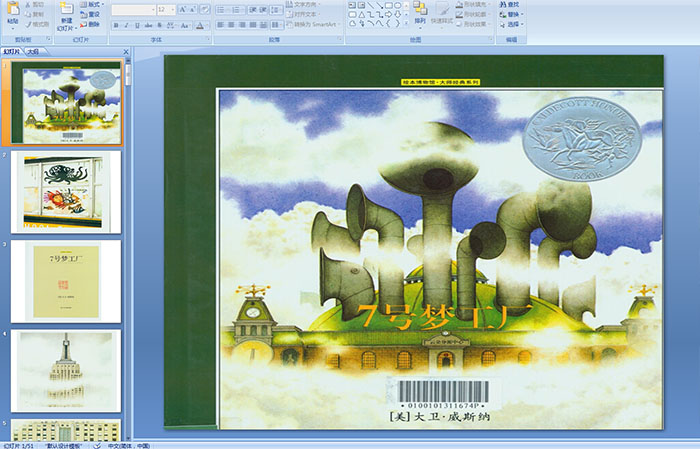Select slide 3 thumbnail with the yellow title page

pyautogui.click(x=66, y=282)
